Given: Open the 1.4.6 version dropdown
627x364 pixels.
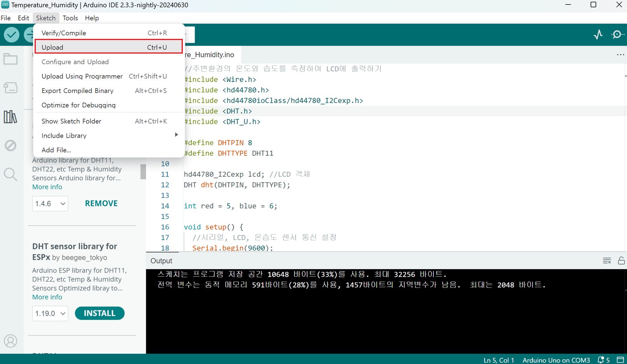Looking at the screenshot, I should pyautogui.click(x=50, y=204).
